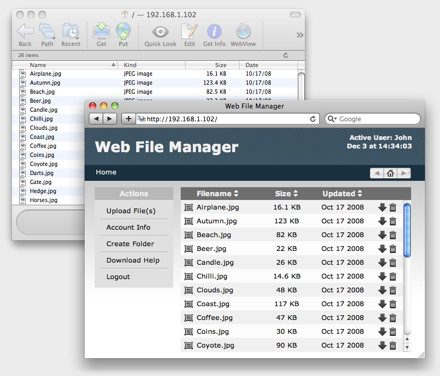Click browser forward arrow button
The image size is (440, 376).
pyautogui.click(x=109, y=119)
